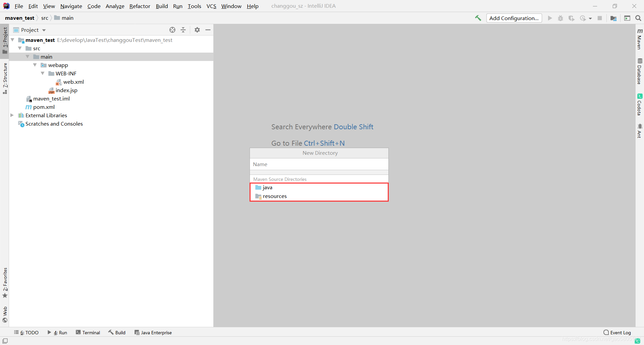
Task: Open the profiler run dropdown arrow
Action: click(590, 18)
